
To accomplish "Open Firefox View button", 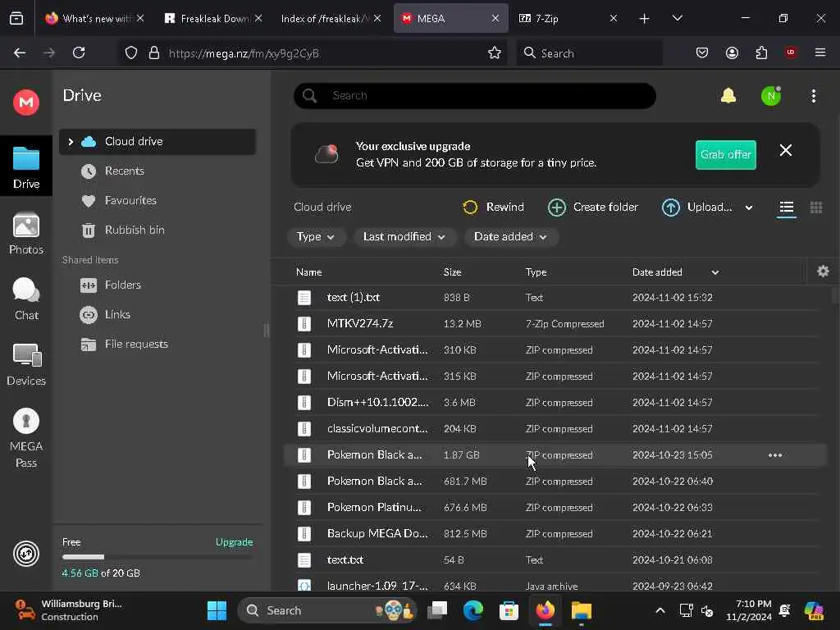I will pyautogui.click(x=16, y=19).
